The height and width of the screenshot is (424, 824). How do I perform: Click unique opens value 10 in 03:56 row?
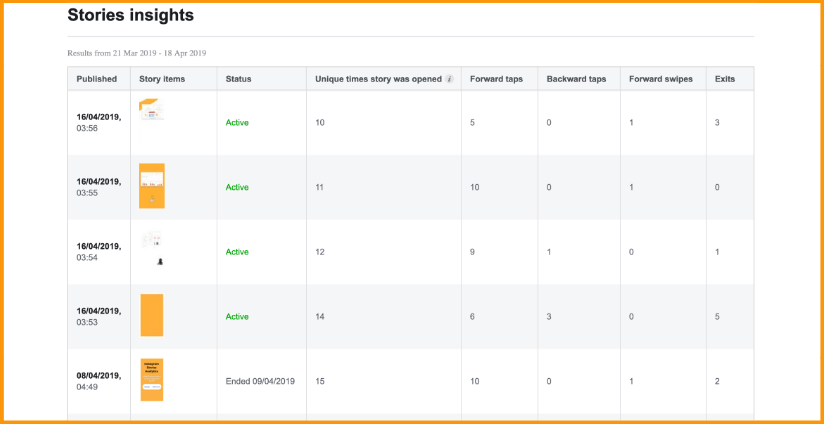point(320,122)
